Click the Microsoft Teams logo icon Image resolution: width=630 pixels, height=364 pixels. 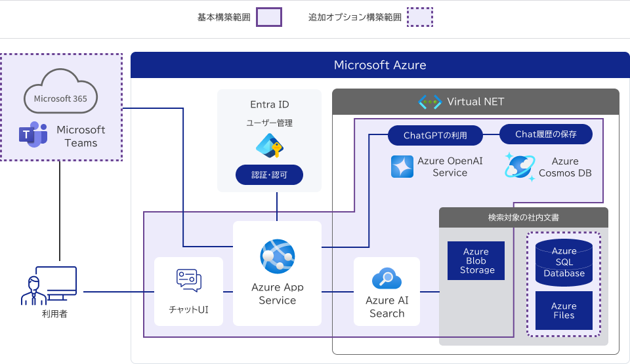(x=33, y=134)
